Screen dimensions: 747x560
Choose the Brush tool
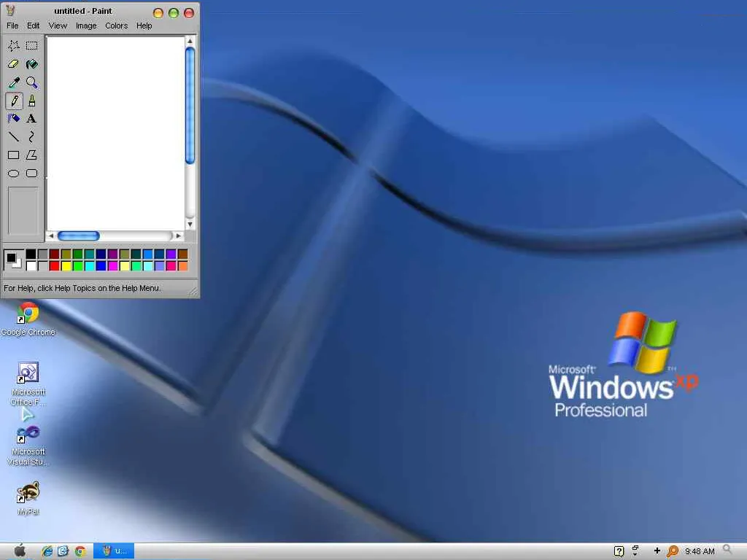[32, 101]
